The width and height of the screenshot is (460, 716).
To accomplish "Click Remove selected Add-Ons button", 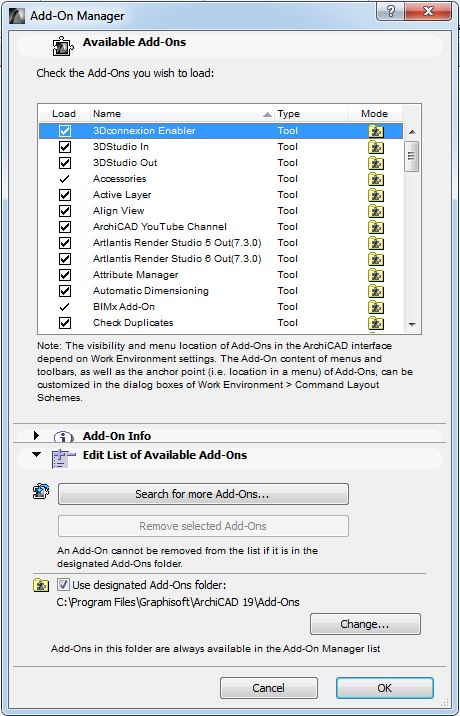I will 203,526.
